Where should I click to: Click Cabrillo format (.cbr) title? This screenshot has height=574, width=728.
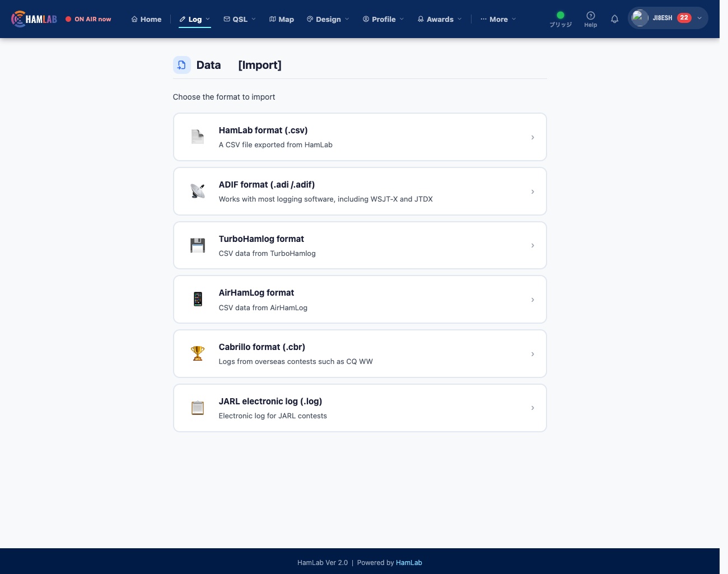262,347
